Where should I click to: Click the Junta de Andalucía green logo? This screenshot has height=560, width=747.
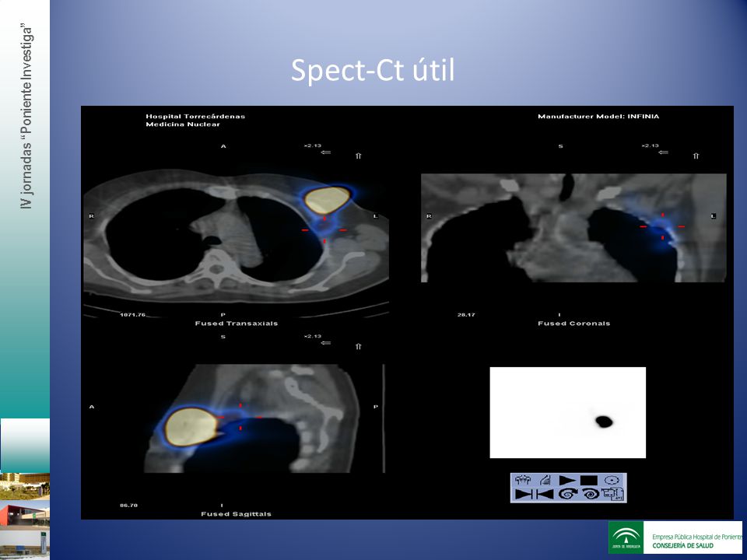(x=626, y=537)
